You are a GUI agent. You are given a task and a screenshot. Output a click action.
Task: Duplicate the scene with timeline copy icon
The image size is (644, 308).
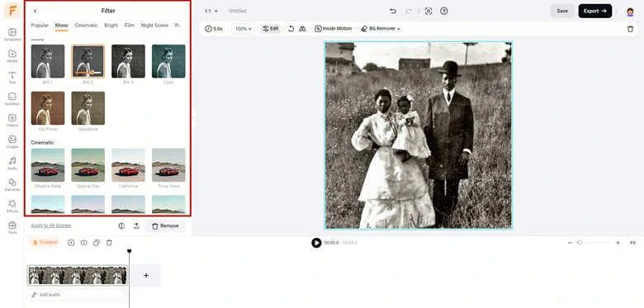click(x=97, y=243)
